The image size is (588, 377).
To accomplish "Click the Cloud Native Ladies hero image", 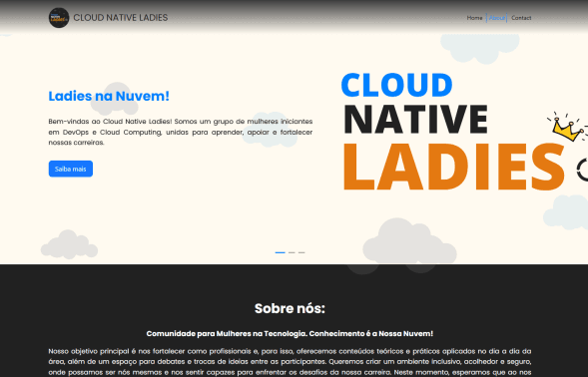I will (464, 132).
